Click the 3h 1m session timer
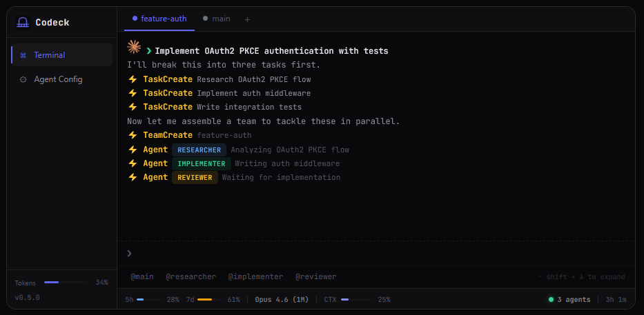Viewport: 644px width, 315px height. [x=616, y=299]
